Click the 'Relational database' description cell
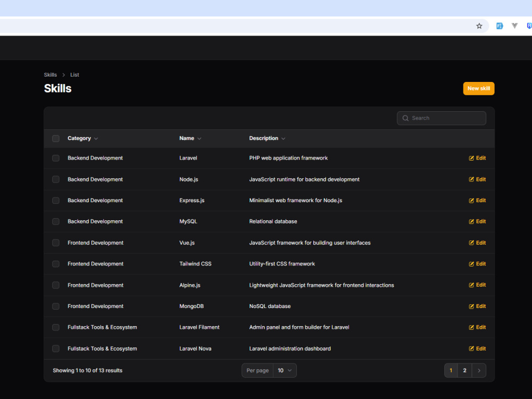This screenshot has height=399, width=532. pos(273,221)
